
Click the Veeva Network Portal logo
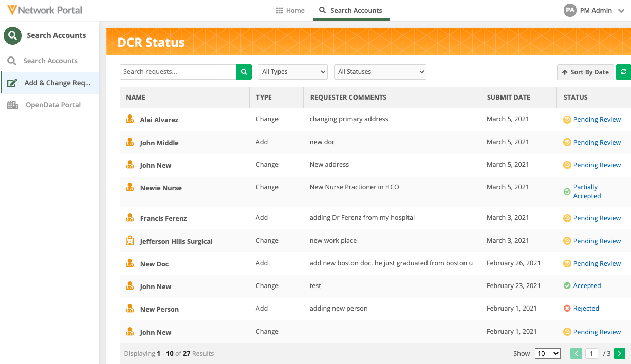45,10
